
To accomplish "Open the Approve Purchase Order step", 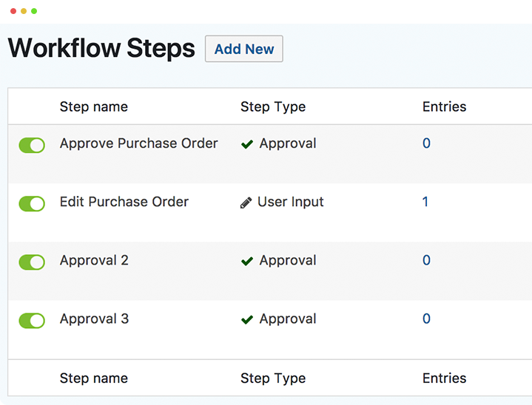I will tap(138, 143).
